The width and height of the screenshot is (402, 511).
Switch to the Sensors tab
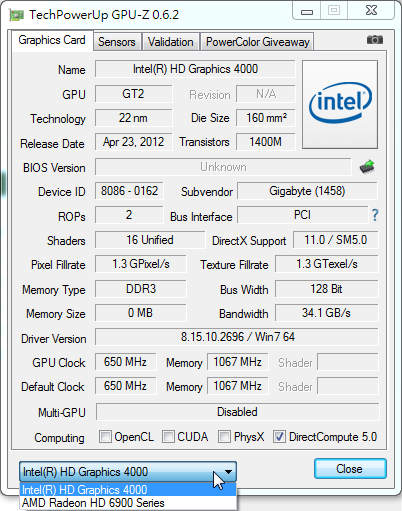(117, 42)
